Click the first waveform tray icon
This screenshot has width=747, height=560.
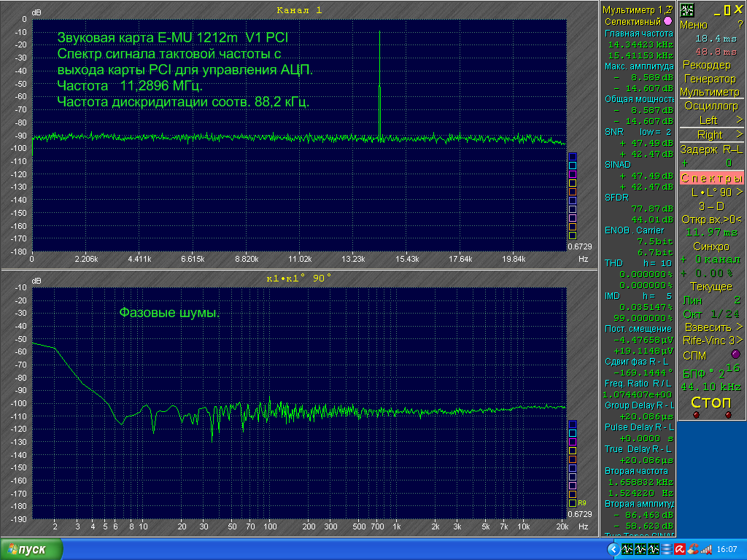[627, 549]
